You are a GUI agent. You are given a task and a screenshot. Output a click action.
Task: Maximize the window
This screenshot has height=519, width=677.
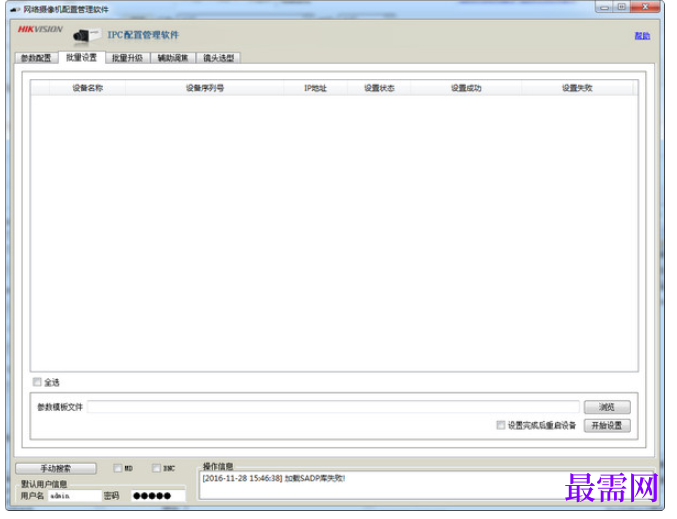621,7
